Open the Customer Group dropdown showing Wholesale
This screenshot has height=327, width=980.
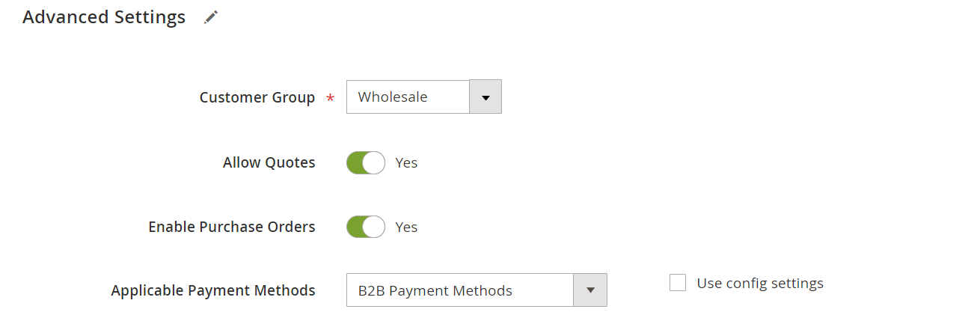424,97
